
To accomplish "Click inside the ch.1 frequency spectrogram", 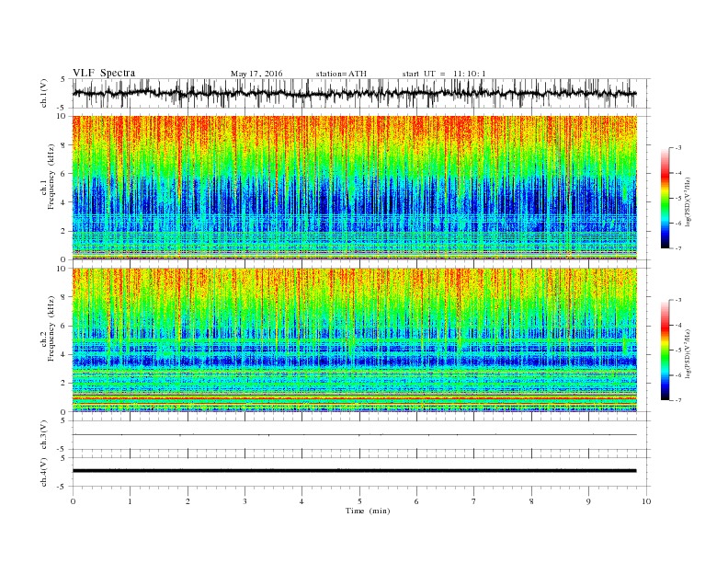I will pyautogui.click(x=355, y=188).
